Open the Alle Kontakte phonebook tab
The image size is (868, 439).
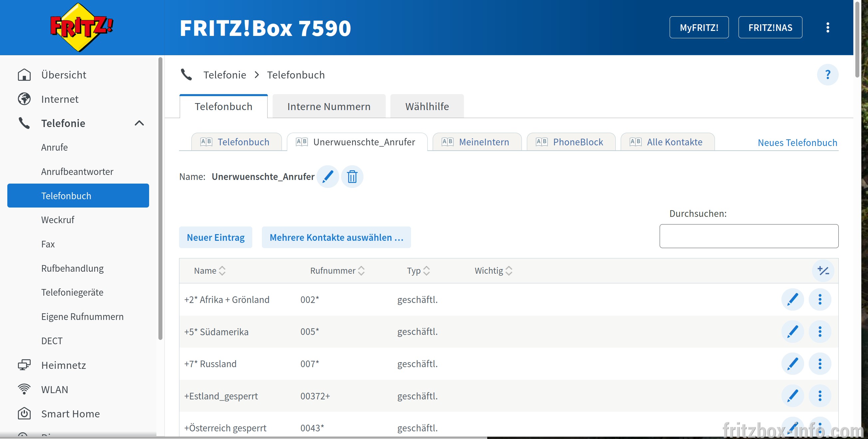click(x=667, y=142)
